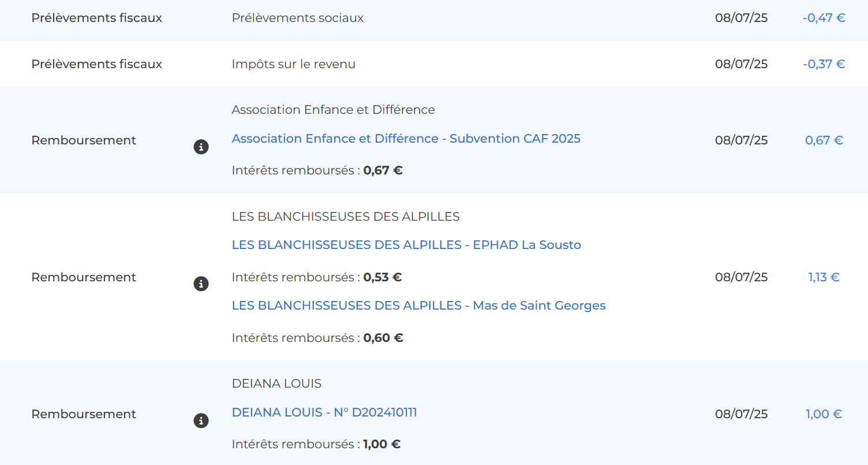The image size is (868, 465).
Task: Click the 1,13 € repayment amount
Action: 824,277
